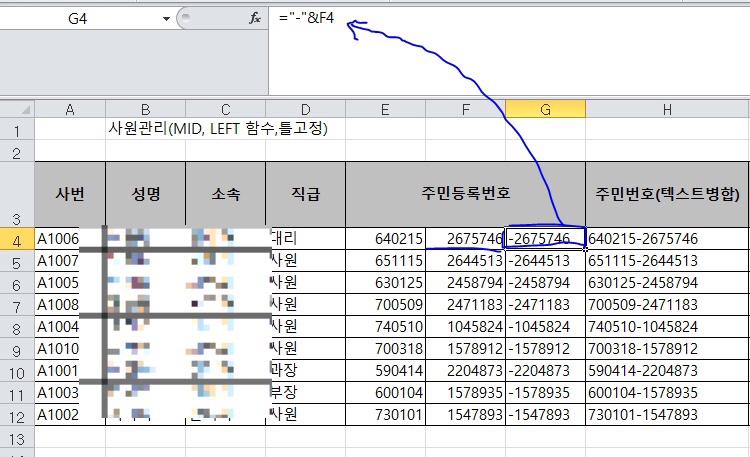Click the 성명 header cell
750x457 pixels.
pyautogui.click(x=145, y=195)
